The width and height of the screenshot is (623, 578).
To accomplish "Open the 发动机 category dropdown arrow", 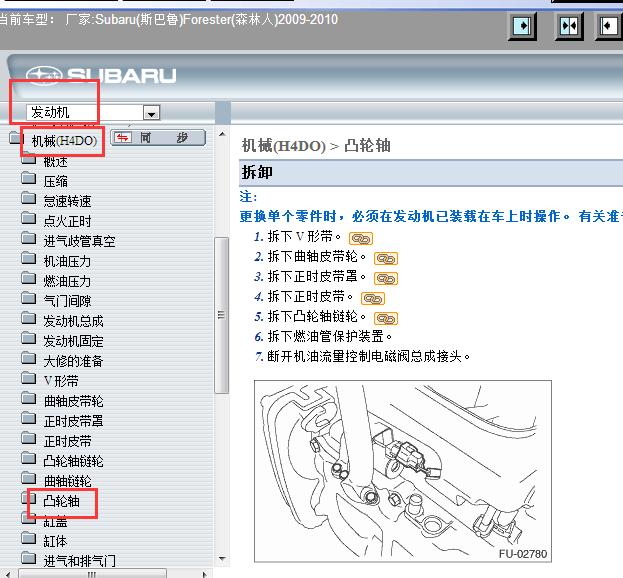I will click(x=151, y=113).
